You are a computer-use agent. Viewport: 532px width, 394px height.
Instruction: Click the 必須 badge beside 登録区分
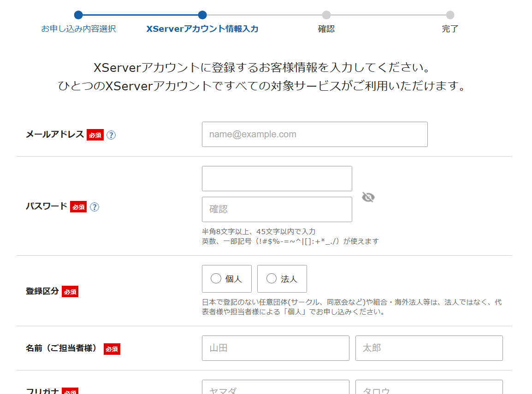tap(70, 292)
